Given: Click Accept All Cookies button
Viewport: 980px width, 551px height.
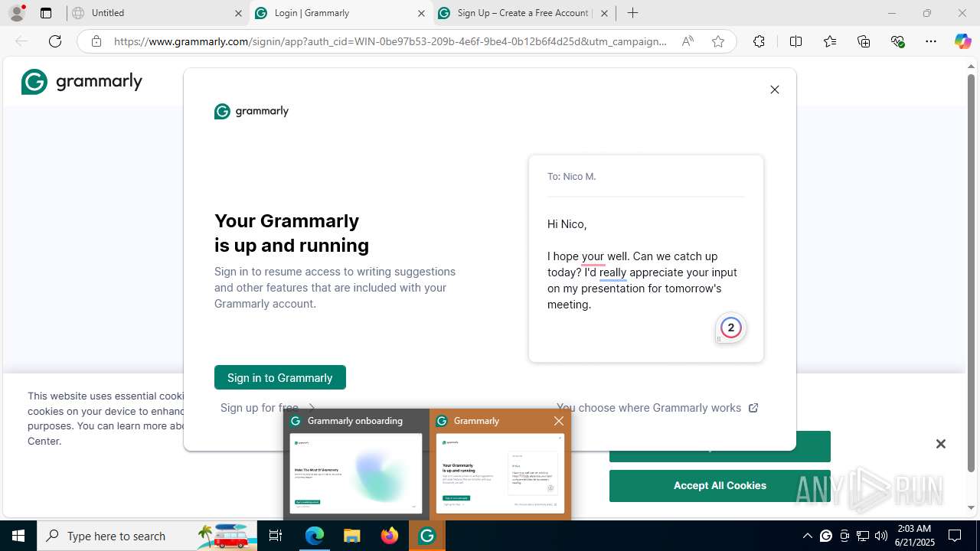Looking at the screenshot, I should [720, 486].
